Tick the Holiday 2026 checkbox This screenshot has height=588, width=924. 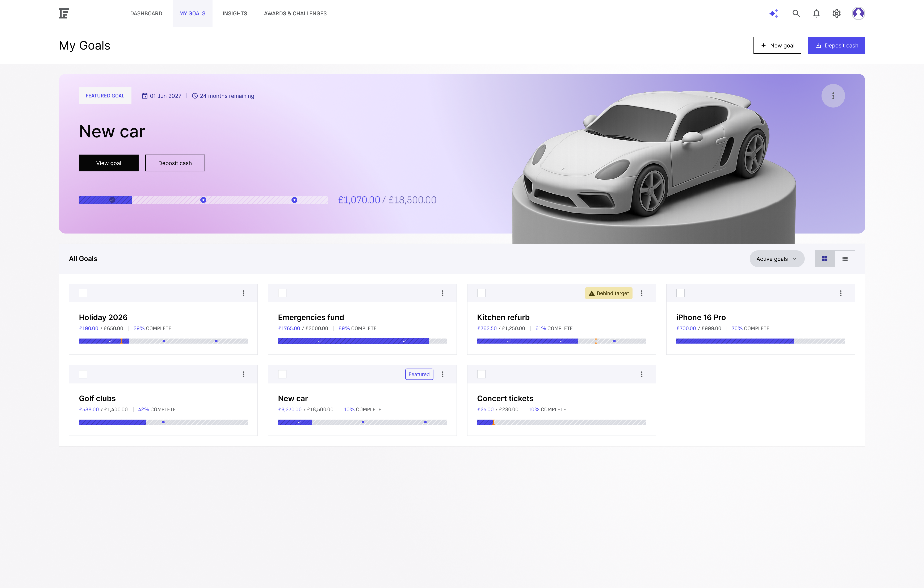point(83,293)
